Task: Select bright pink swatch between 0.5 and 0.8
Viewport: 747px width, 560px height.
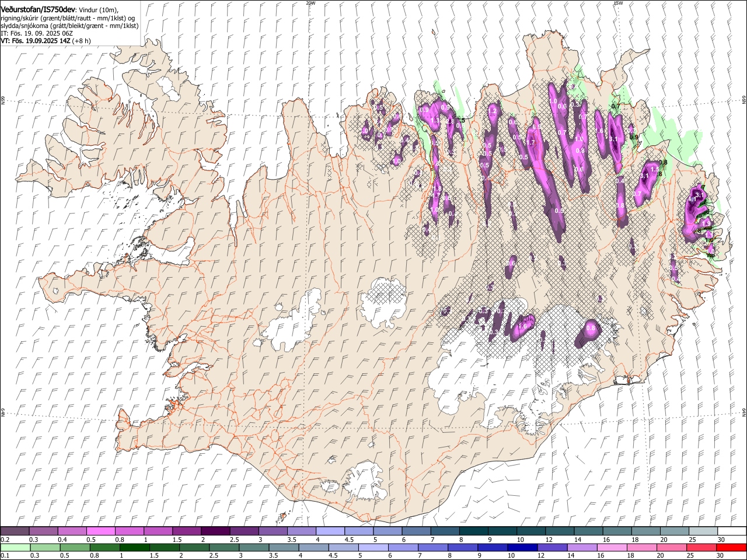Action: coord(101,531)
